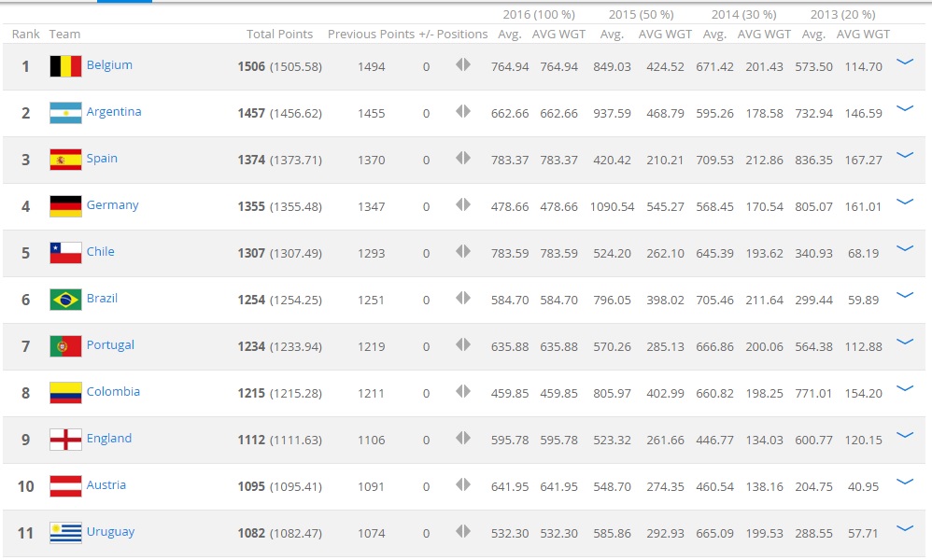Image resolution: width=932 pixels, height=560 pixels.
Task: Click the Spain flag icon
Action: coord(65,160)
